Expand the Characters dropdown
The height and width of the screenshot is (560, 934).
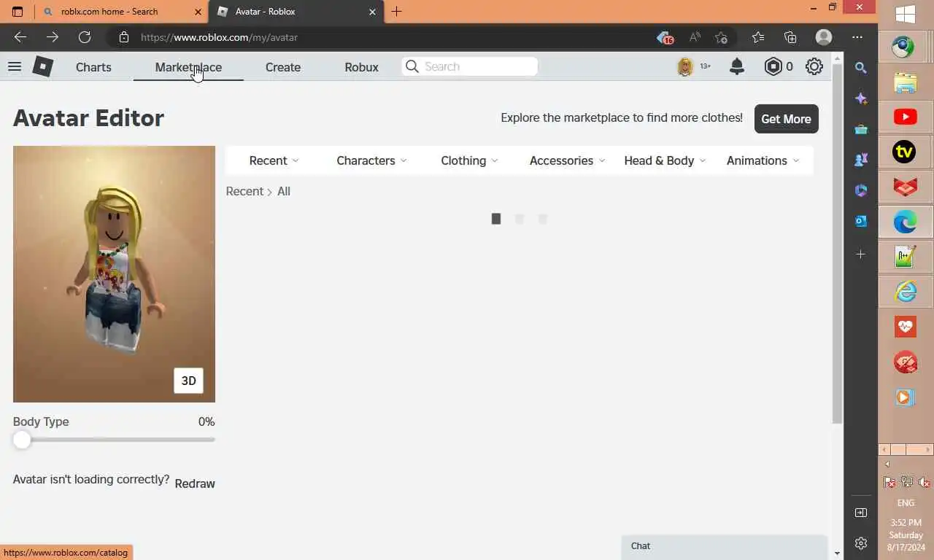(371, 160)
